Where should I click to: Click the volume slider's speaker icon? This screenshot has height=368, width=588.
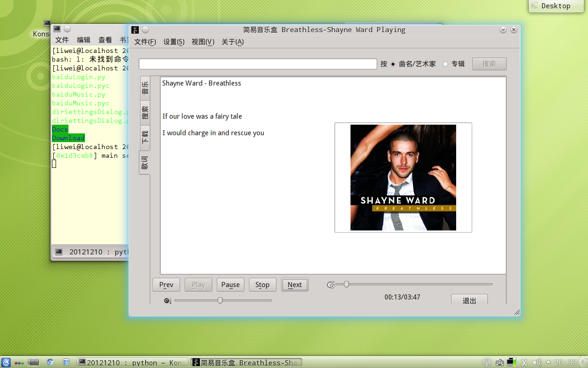tap(168, 301)
